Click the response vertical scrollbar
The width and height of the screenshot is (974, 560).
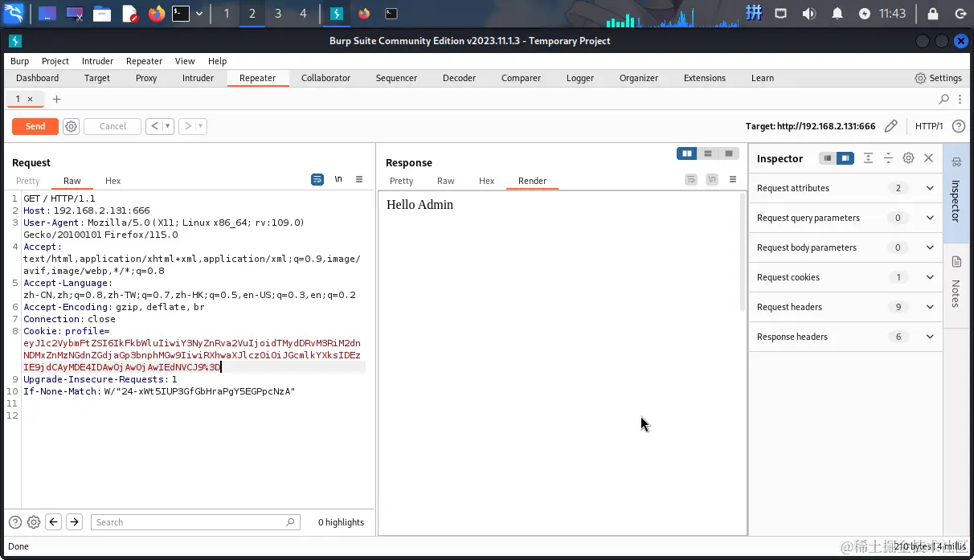tap(742, 253)
